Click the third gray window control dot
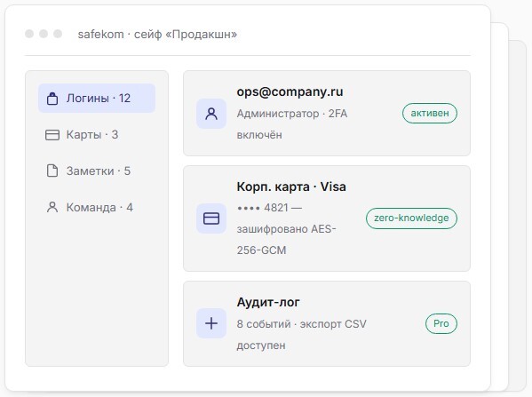 point(58,34)
